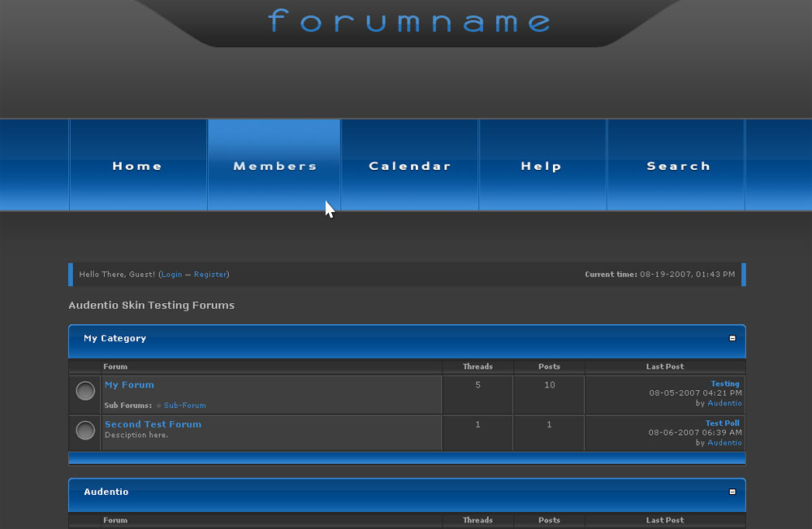Open the Testing last post thread
This screenshot has height=529, width=812.
coord(725,384)
